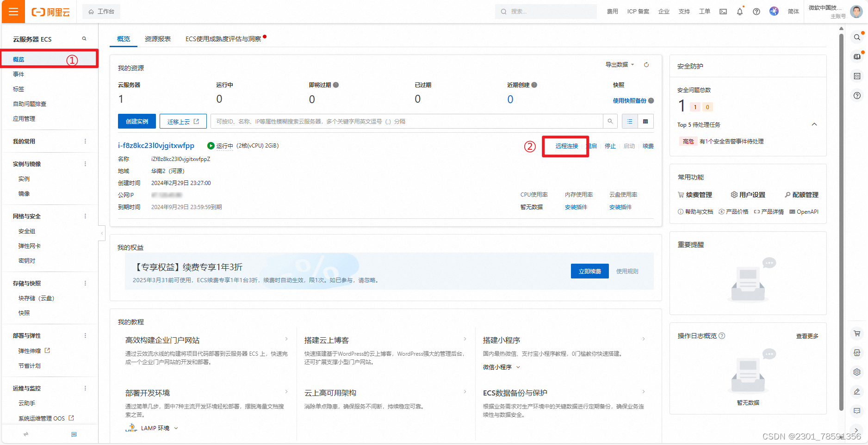Refresh the my resources panel
This screenshot has height=445, width=868.
point(646,65)
